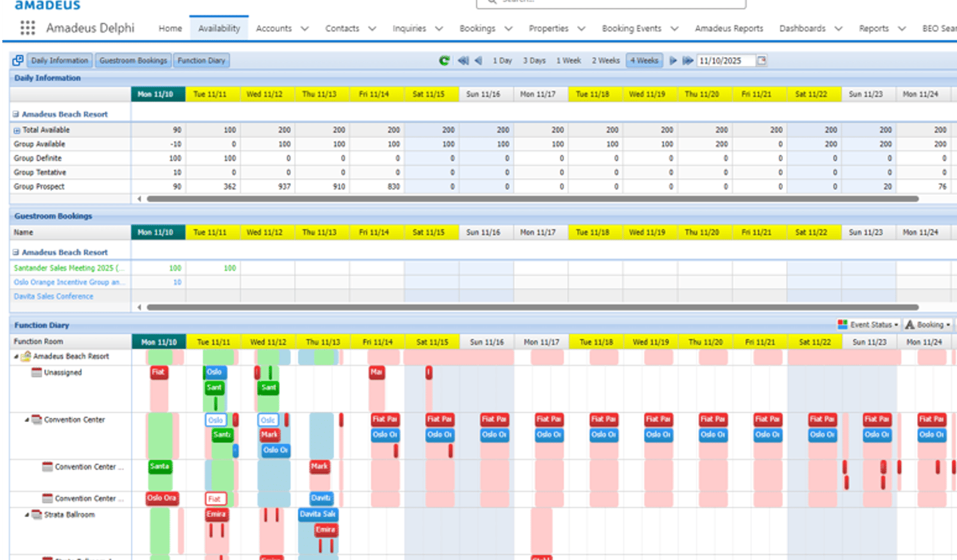Jump back with double-left arrow icon
957x560 pixels.
point(463,60)
